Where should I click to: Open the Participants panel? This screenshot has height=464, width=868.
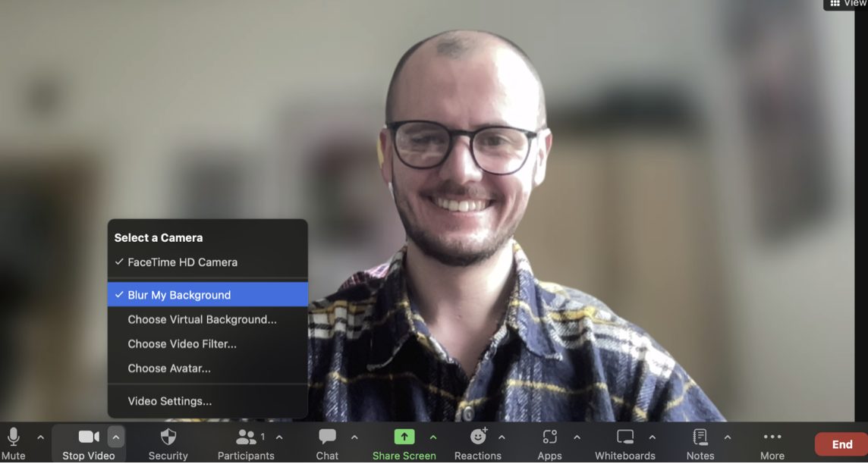246,437
